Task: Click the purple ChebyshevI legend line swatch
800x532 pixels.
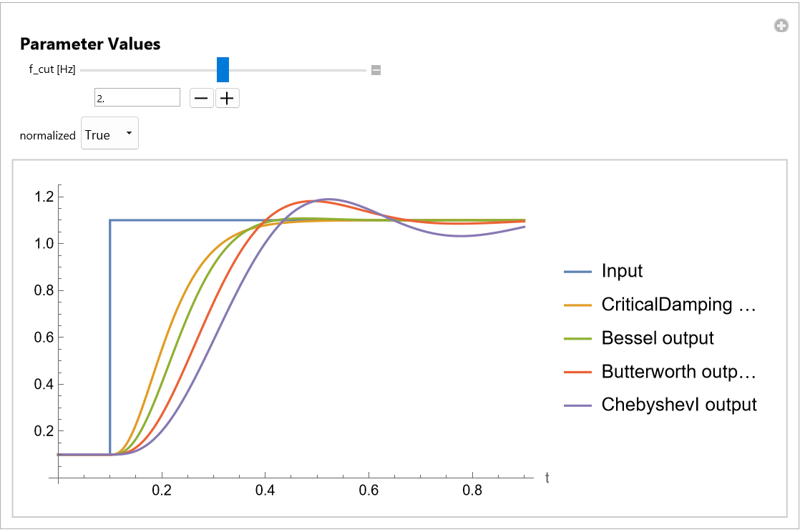Action: click(x=578, y=405)
